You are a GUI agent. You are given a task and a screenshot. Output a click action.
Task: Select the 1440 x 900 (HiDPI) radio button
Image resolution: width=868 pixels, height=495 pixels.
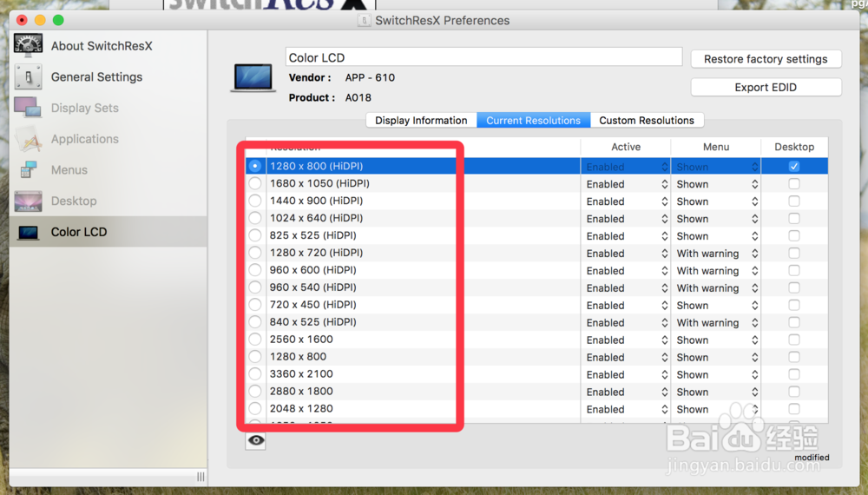(254, 201)
